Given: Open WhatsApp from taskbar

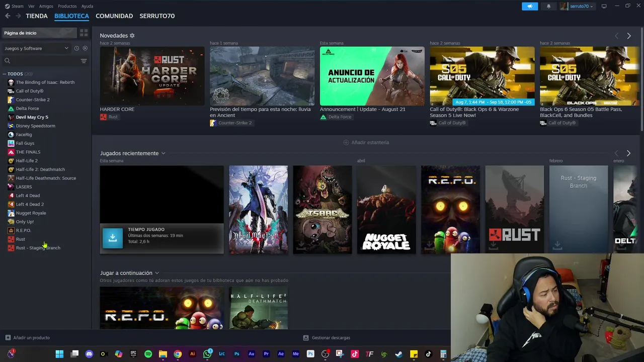Looking at the screenshot, I should point(207,354).
